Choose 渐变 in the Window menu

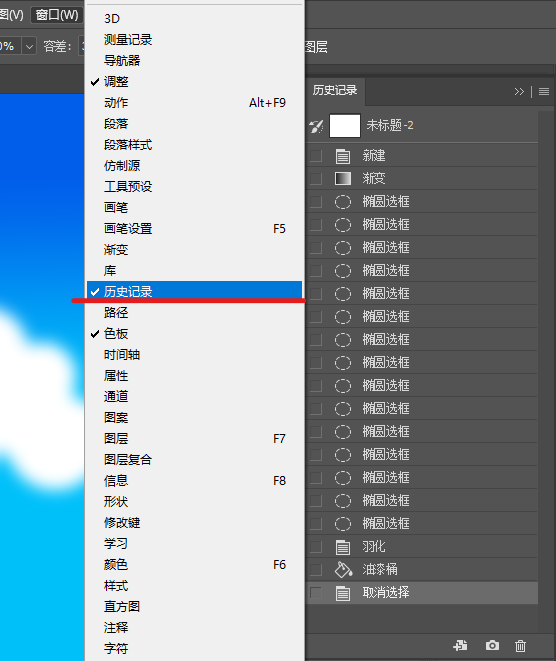[194, 250]
